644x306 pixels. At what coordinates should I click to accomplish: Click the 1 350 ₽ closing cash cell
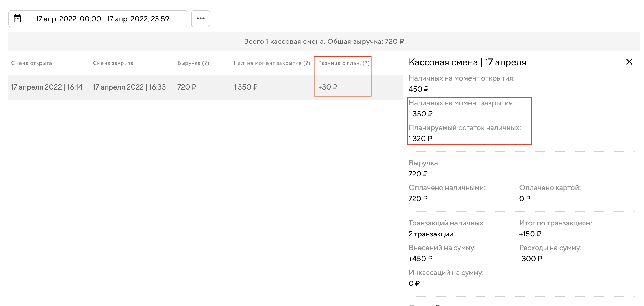(x=245, y=87)
